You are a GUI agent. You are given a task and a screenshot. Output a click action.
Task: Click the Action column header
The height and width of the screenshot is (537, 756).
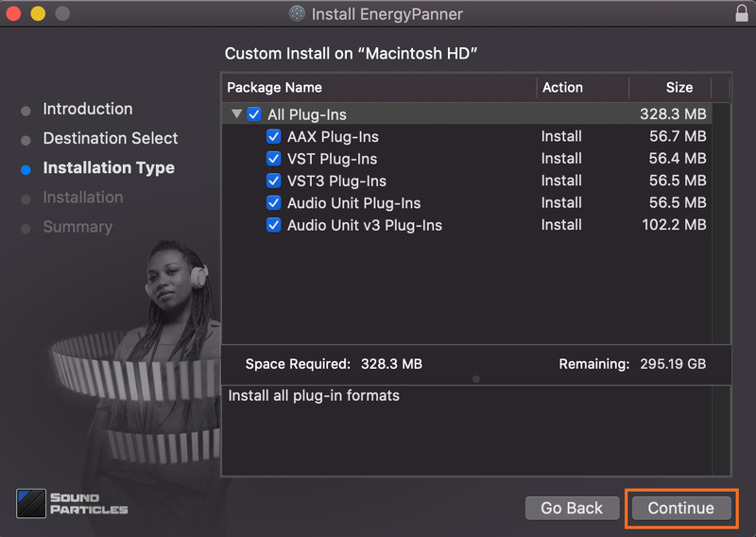pyautogui.click(x=562, y=87)
